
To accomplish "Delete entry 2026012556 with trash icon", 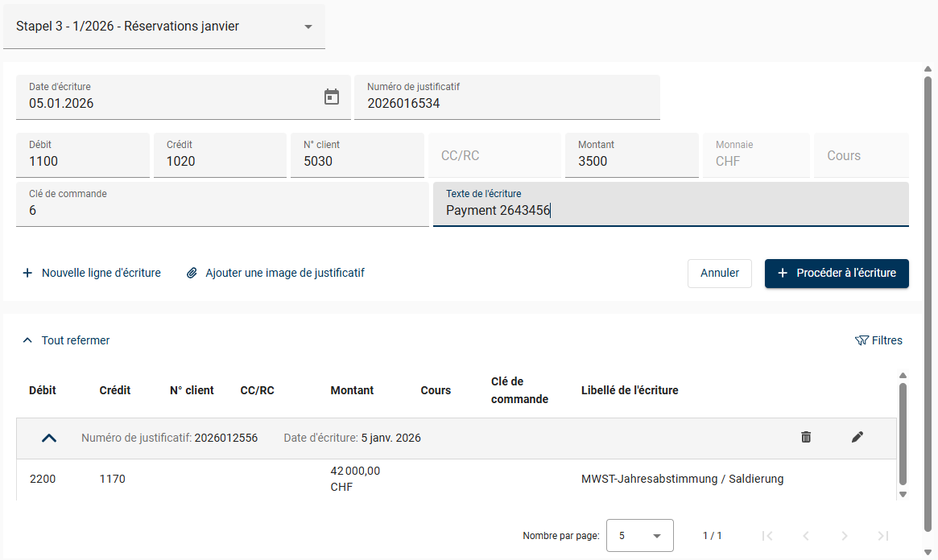I will point(806,438).
